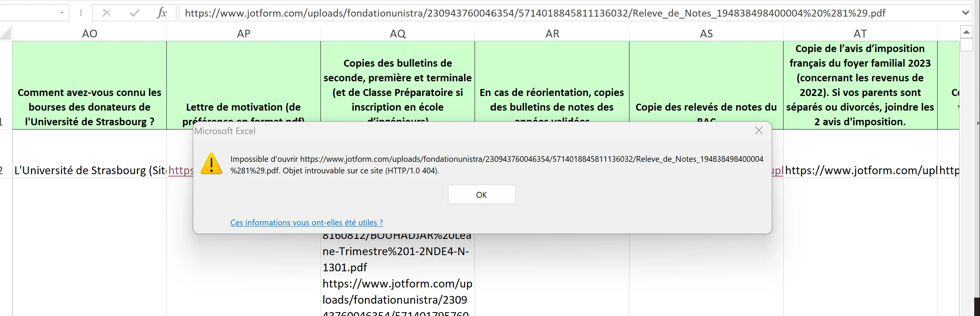This screenshot has width=980, height=316.
Task: Click the formula bar options dots handle
Action: point(81,13)
